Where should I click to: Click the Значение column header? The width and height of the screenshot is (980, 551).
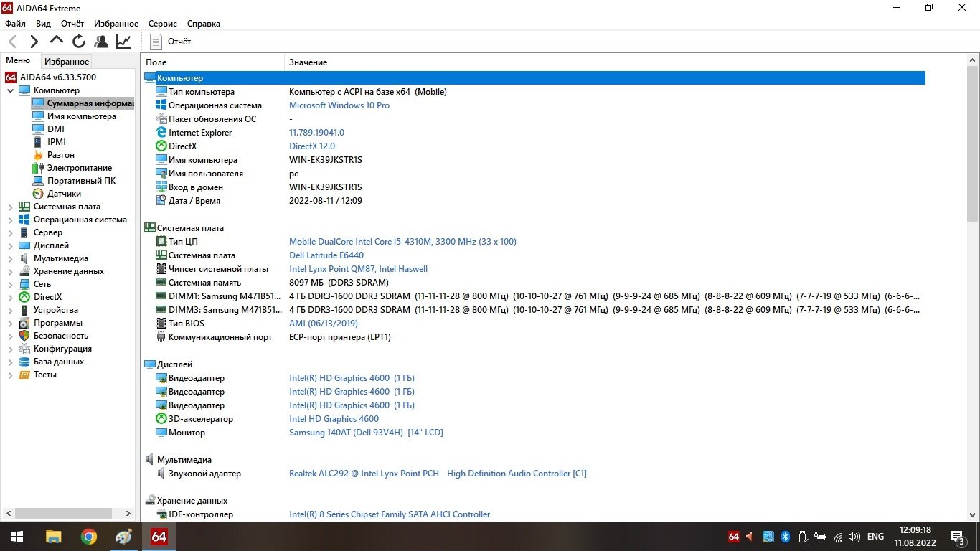[x=605, y=62]
